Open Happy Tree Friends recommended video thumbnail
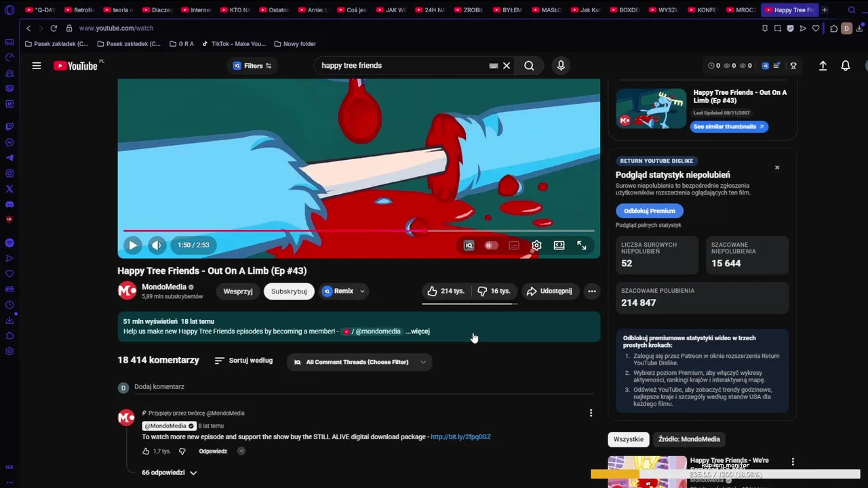 [647, 472]
